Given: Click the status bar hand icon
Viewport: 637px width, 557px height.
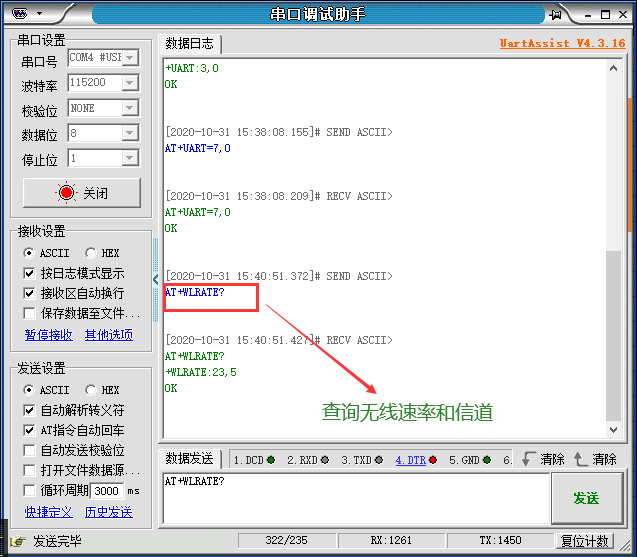Looking at the screenshot, I should (18, 541).
